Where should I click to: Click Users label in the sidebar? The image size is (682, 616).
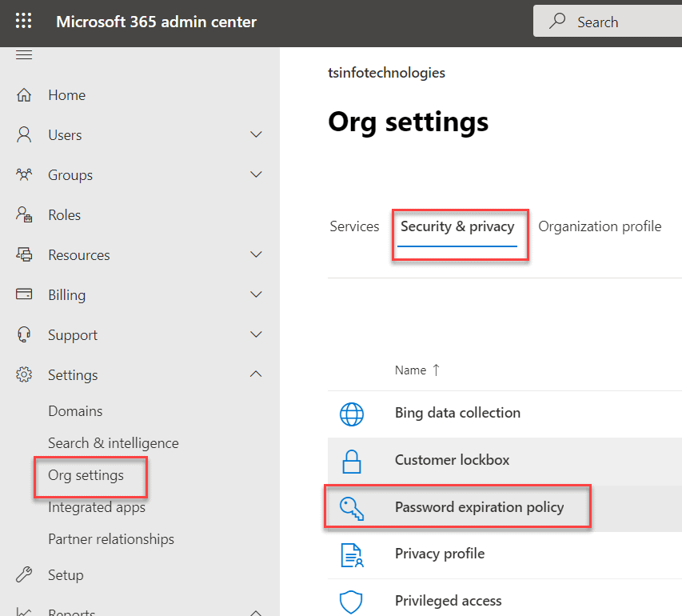click(x=65, y=135)
